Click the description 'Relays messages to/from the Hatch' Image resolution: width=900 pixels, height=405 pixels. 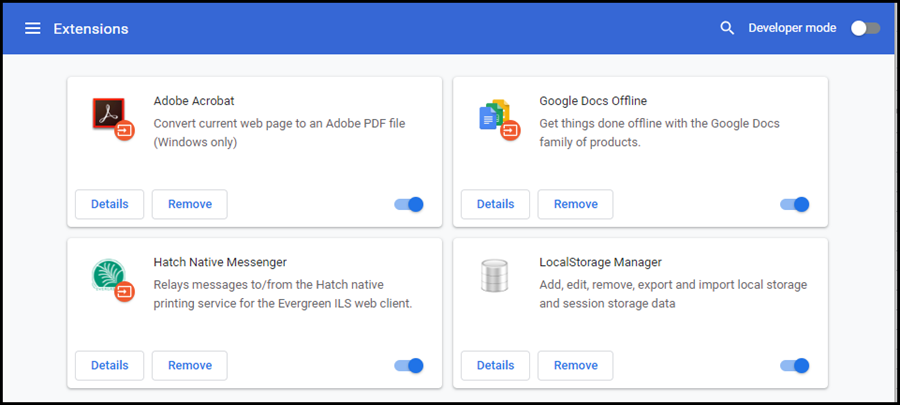(x=283, y=294)
